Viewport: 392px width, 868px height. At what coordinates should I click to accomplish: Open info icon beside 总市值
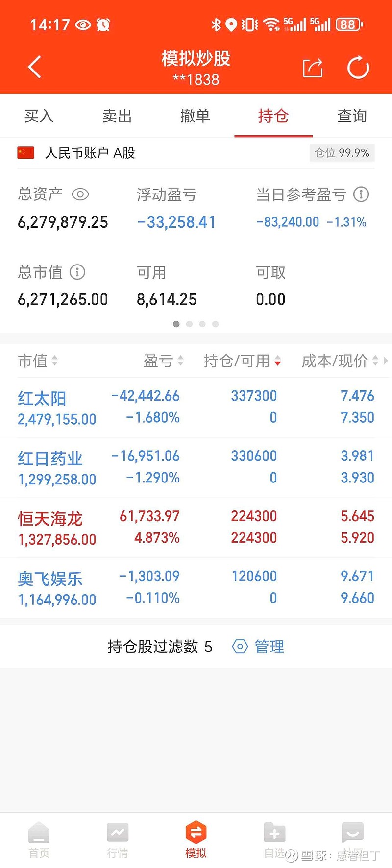click(x=77, y=272)
